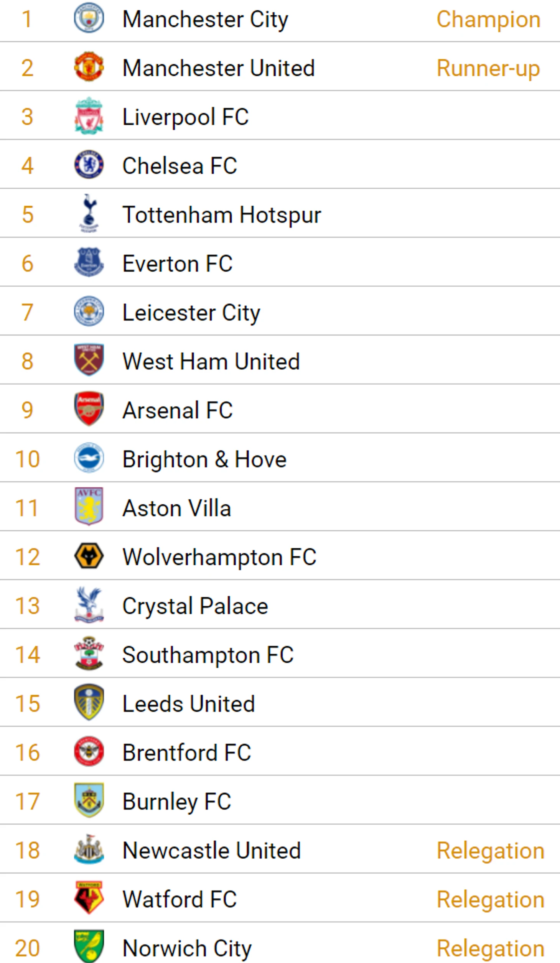560x963 pixels.
Task: Click the Chelsea FC badge
Action: [x=89, y=165]
